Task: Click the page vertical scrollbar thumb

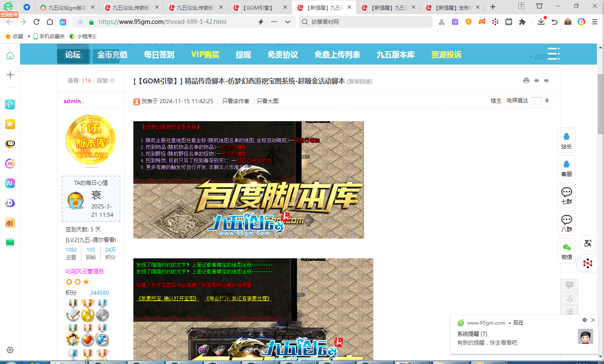Action: pos(600,104)
